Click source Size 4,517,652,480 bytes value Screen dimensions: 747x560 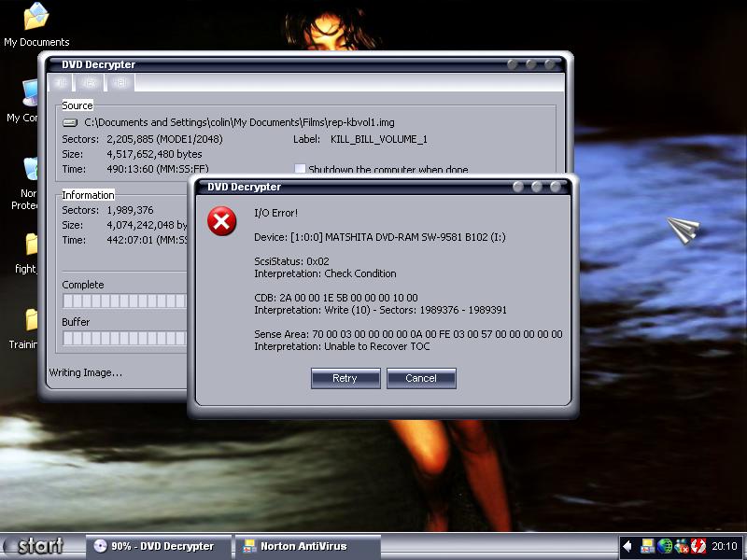[154, 154]
